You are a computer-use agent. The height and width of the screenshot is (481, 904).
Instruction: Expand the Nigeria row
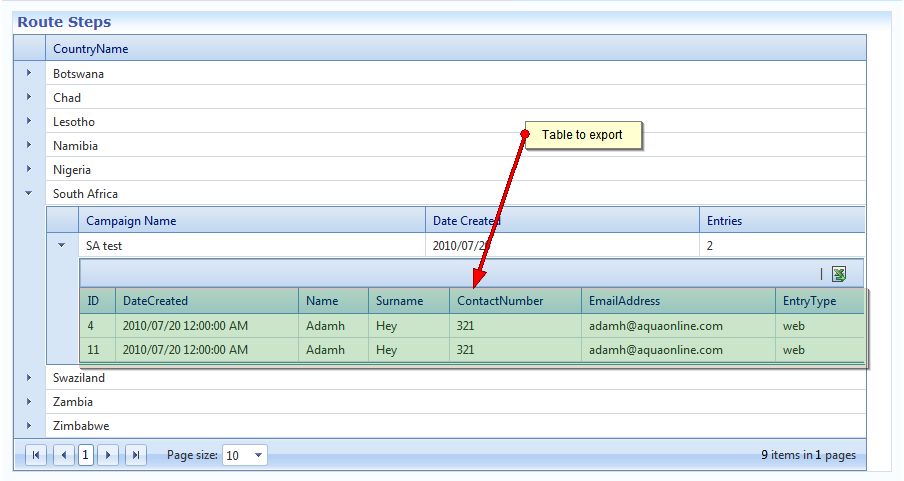coord(29,169)
